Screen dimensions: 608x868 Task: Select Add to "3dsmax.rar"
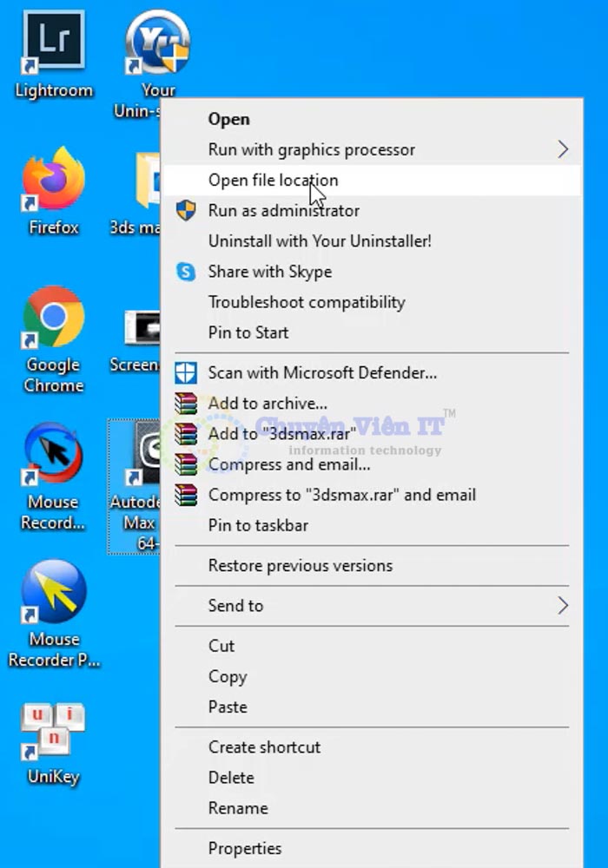tap(372, 433)
